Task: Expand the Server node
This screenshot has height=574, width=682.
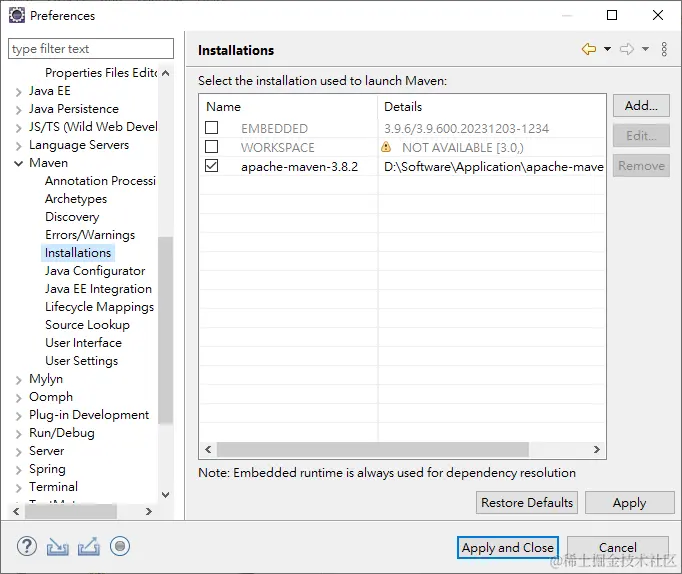Action: [18, 452]
